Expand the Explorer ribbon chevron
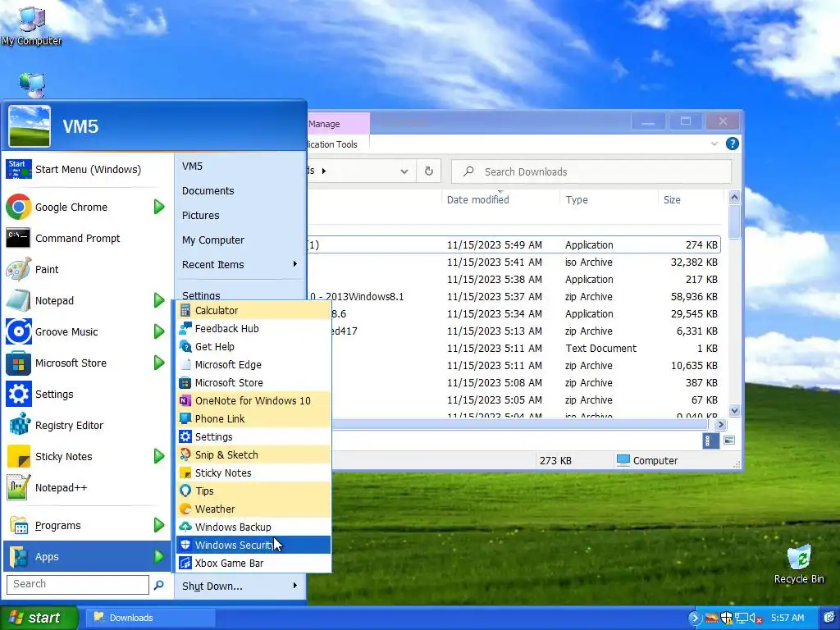Image resolution: width=840 pixels, height=630 pixels. [x=714, y=144]
